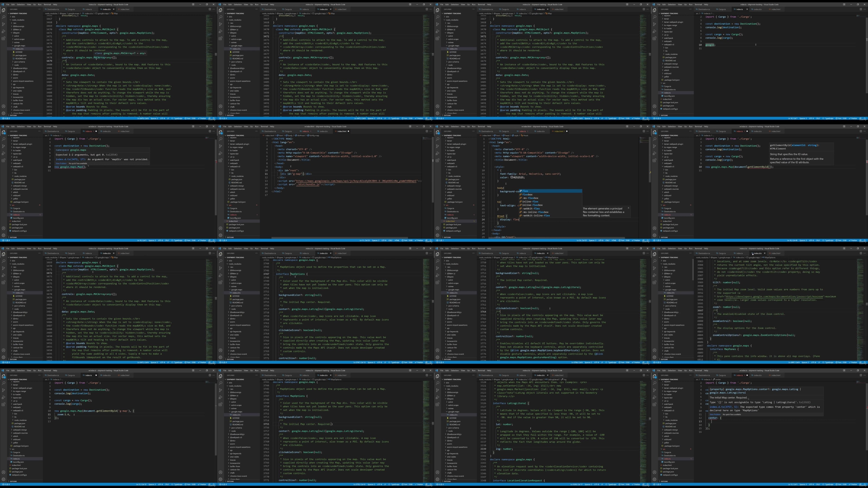Screen dimensions: 868x488
Task: Collapse SHIPMENT-TRACKING section in top-left window
Action: click(18, 14)
